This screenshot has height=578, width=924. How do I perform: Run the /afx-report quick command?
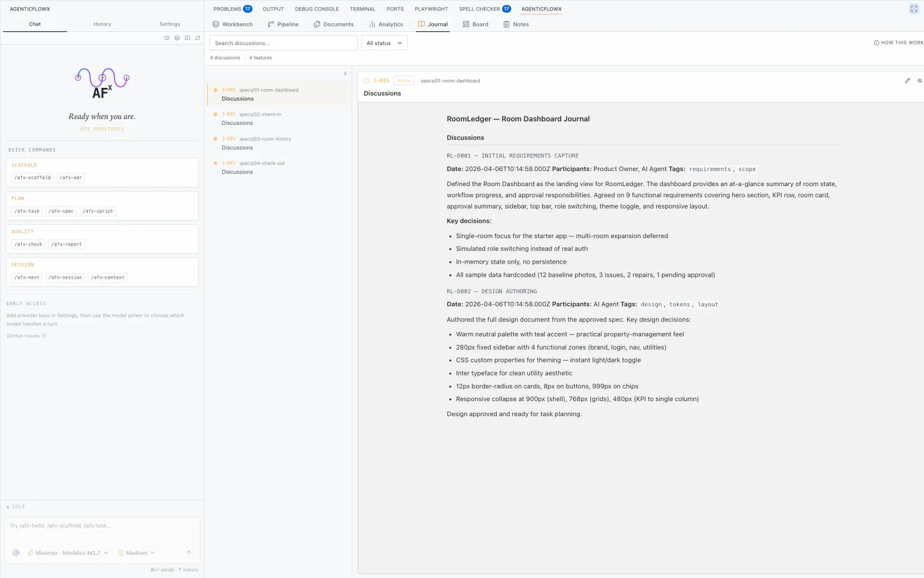click(x=67, y=244)
